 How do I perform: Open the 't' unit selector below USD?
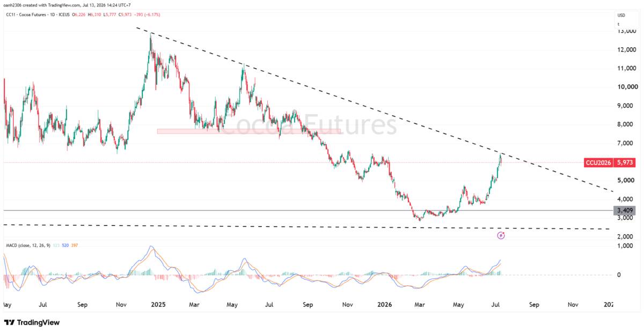coord(618,24)
